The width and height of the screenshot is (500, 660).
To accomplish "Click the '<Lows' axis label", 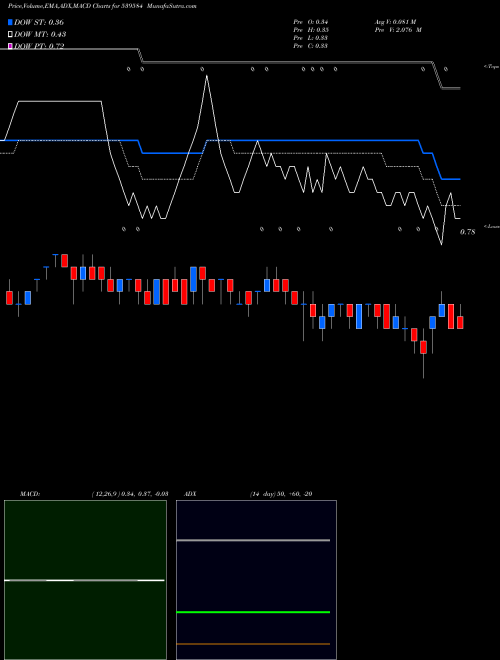I will [492, 226].
